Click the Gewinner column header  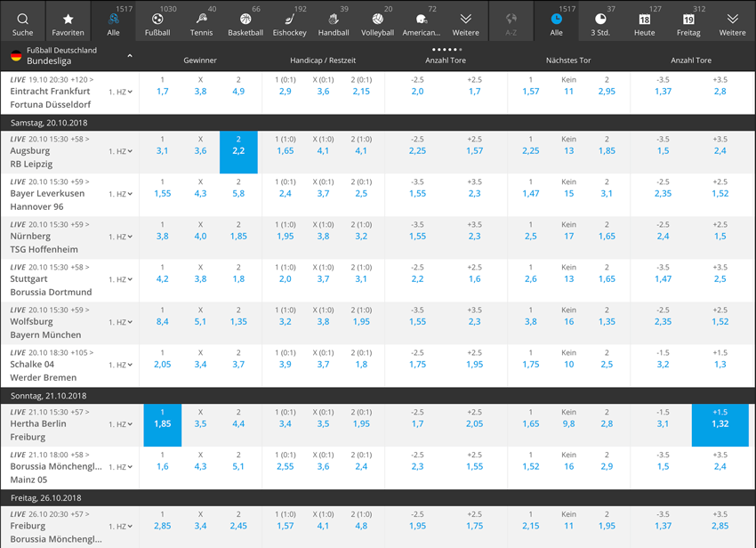200,60
